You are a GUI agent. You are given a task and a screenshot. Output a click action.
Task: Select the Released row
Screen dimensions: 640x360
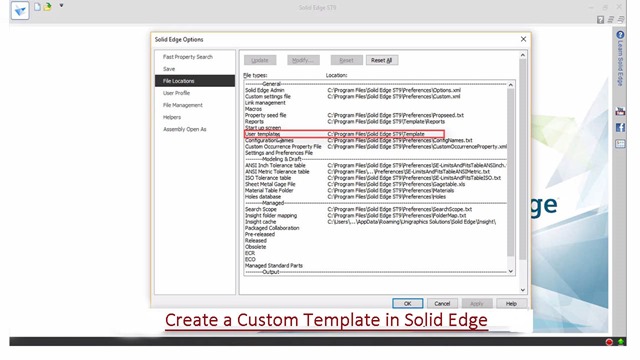click(376, 240)
